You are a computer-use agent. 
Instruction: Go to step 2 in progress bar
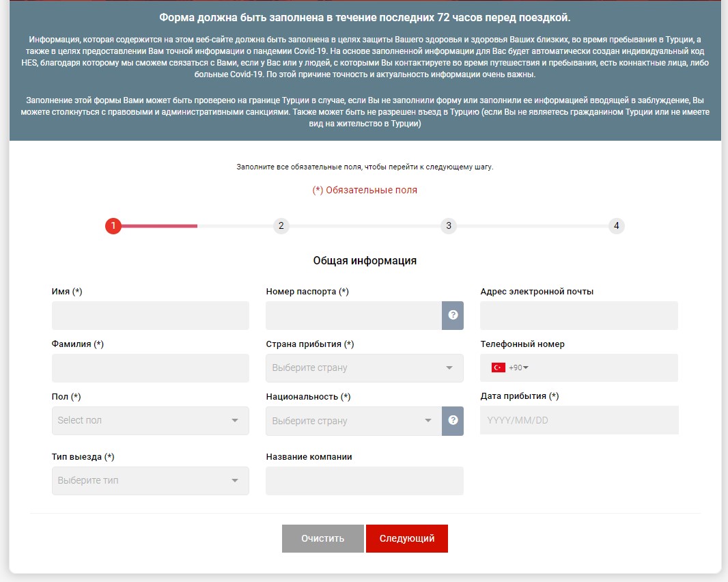(281, 226)
